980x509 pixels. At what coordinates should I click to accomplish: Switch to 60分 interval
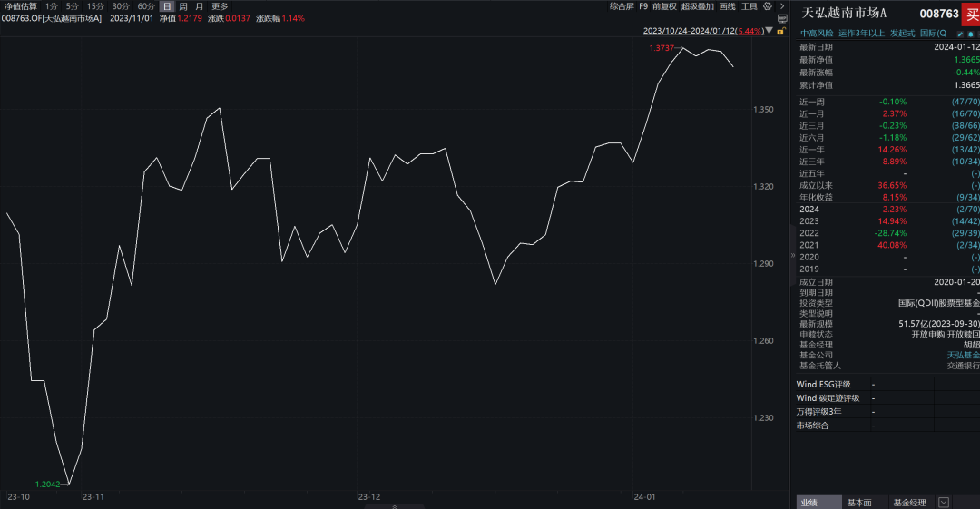[145, 6]
